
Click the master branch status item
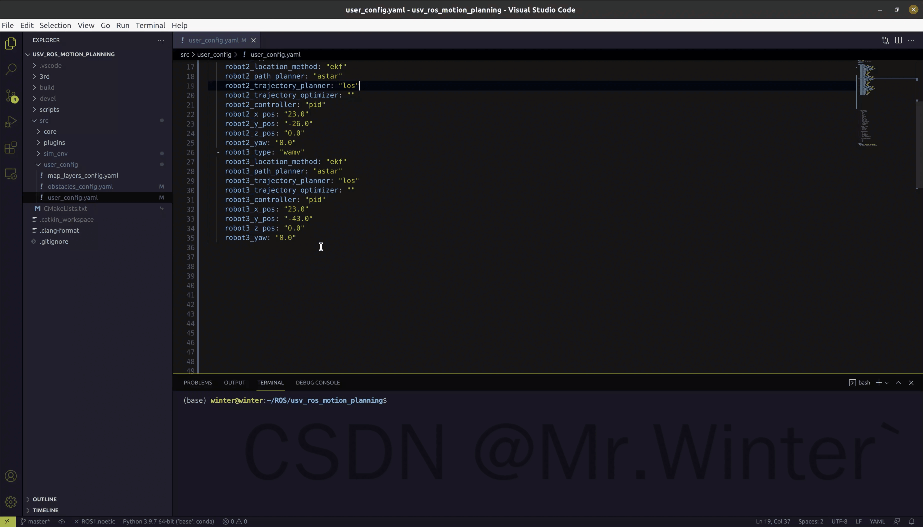(35, 521)
